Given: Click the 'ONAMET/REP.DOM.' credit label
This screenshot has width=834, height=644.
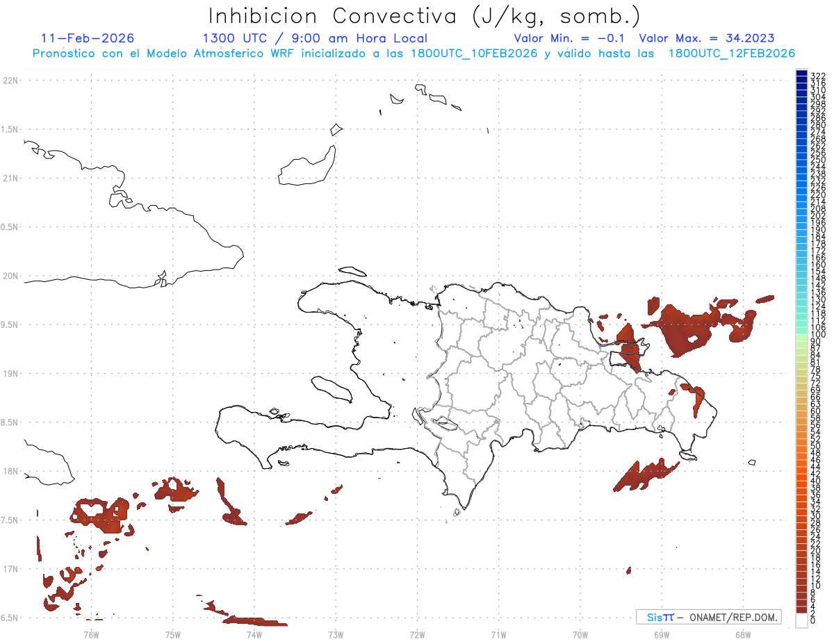Looking at the screenshot, I should (733, 617).
